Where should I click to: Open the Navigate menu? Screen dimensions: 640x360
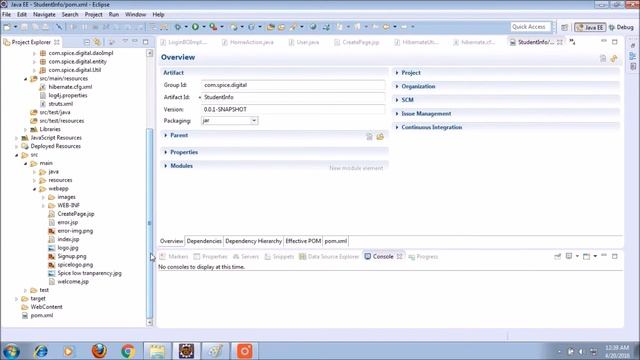coord(44,14)
